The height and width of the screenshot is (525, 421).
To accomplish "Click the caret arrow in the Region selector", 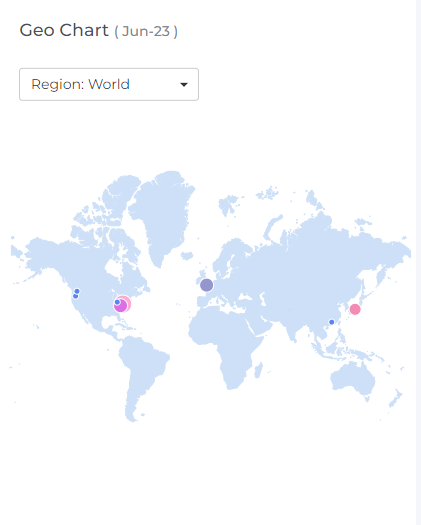I will tap(184, 85).
